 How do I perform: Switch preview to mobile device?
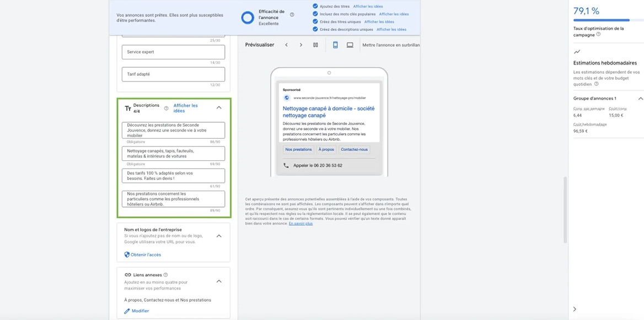pos(335,45)
